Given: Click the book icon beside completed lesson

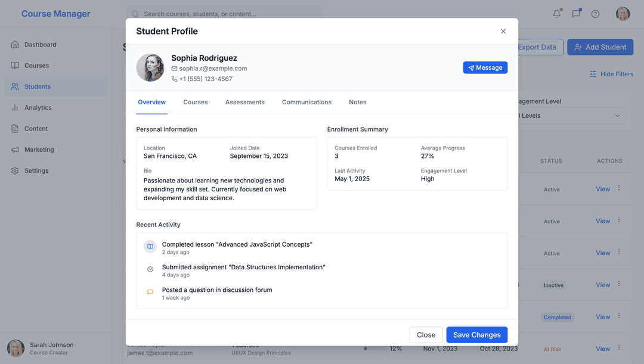Looking at the screenshot, I should click(150, 247).
